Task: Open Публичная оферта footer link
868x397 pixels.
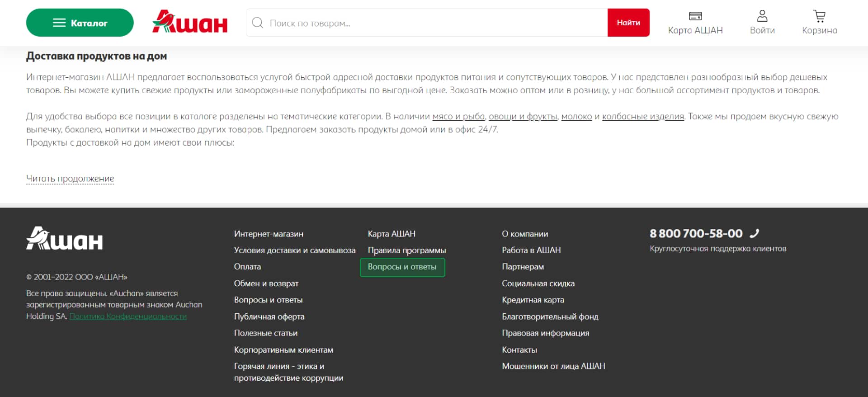Action: pyautogui.click(x=269, y=317)
